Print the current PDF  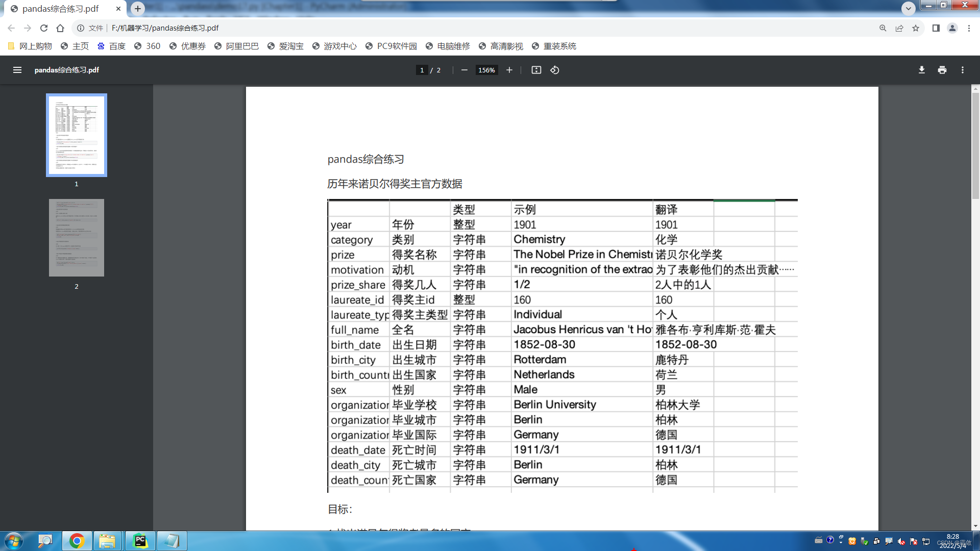942,70
